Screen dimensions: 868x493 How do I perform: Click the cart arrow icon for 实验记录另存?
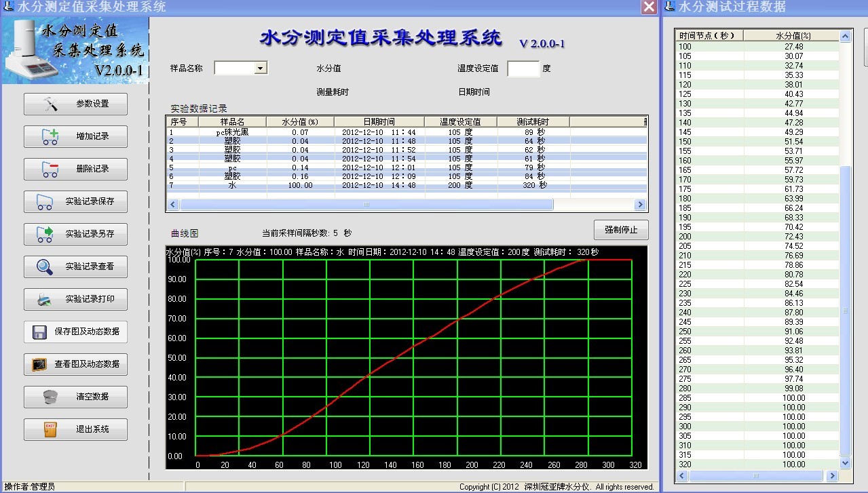(44, 234)
